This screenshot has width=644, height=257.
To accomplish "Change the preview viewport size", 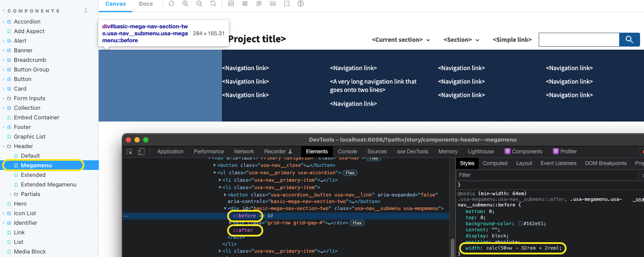I will (x=259, y=3).
